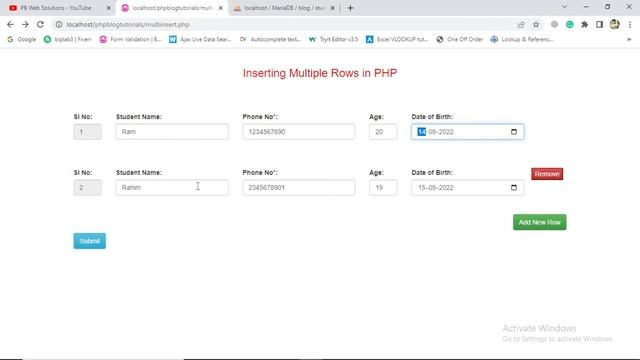The height and width of the screenshot is (360, 640).
Task: Open the biplab3 Fiverr bookmark
Action: click(68, 39)
